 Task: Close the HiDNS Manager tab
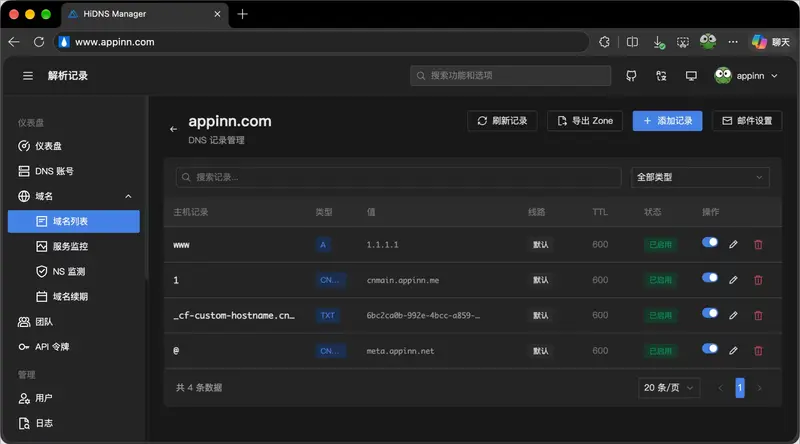point(217,14)
